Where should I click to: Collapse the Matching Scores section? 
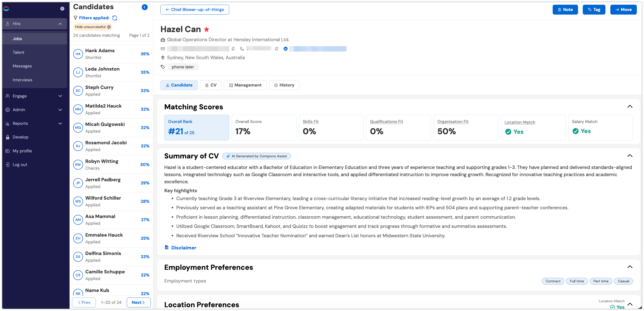[630, 107]
